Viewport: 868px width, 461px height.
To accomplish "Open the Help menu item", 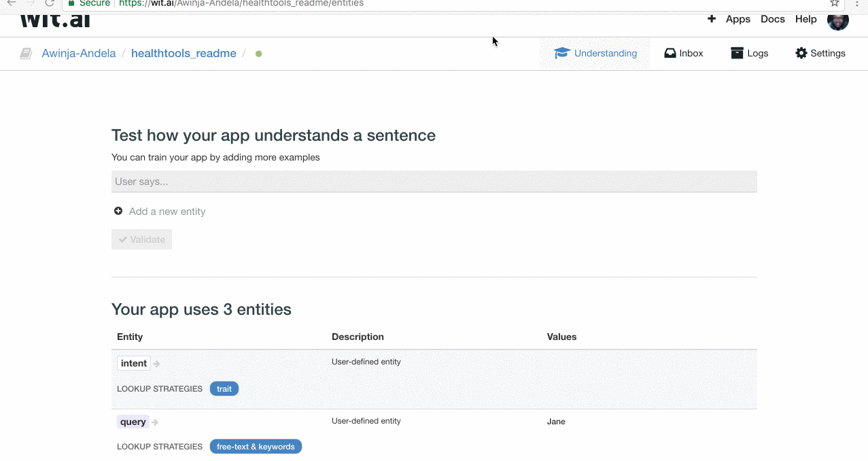I will (x=805, y=19).
